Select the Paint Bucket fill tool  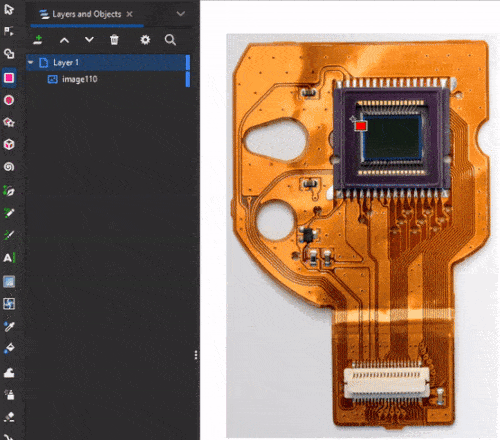pos(9,348)
